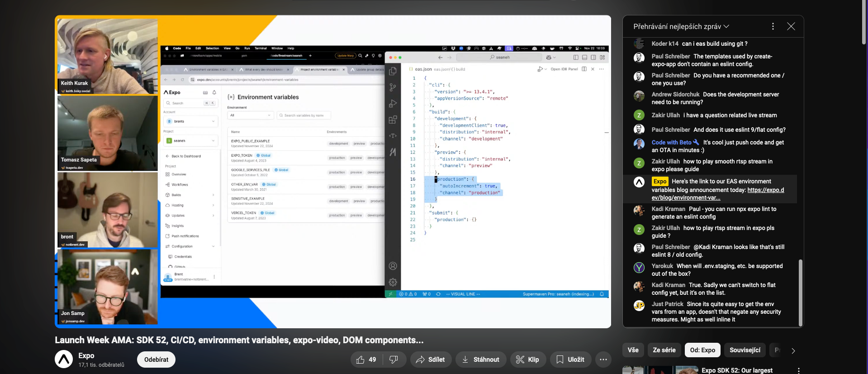
Task: Subscribe with the Odebírat button
Action: coord(156,360)
